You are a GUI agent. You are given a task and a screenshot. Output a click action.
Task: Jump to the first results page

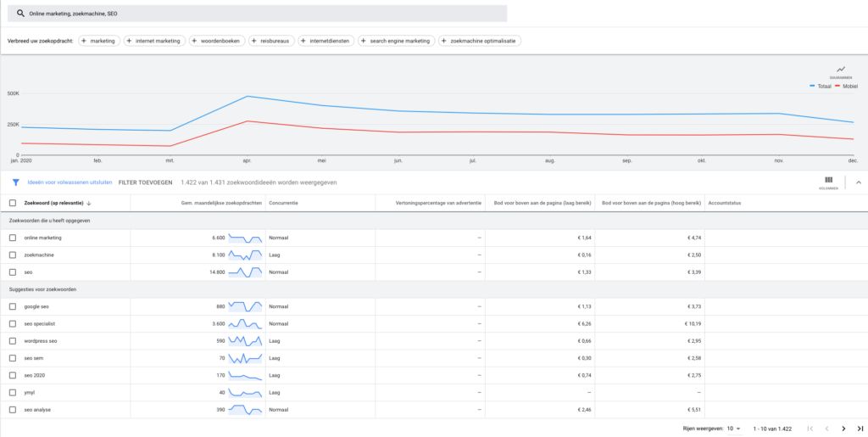click(x=810, y=429)
